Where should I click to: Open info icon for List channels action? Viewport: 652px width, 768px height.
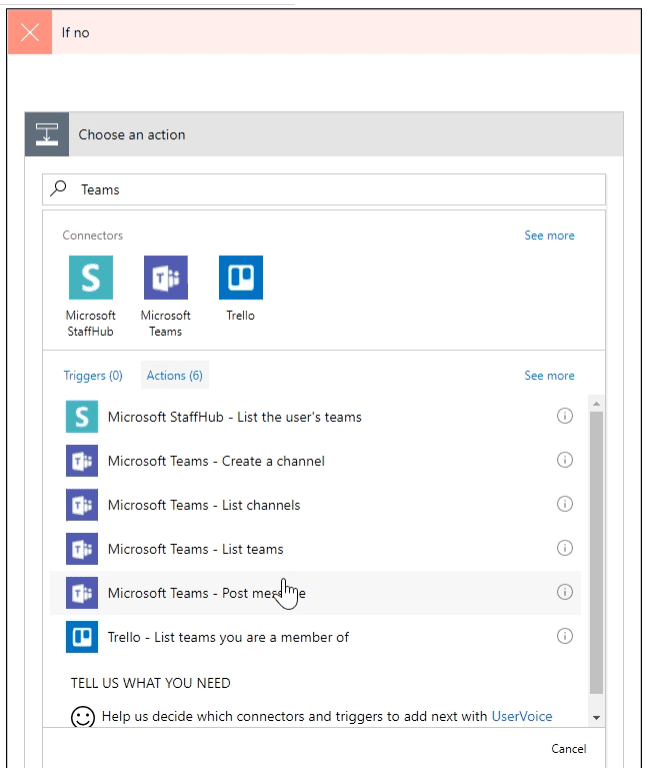[x=564, y=504]
